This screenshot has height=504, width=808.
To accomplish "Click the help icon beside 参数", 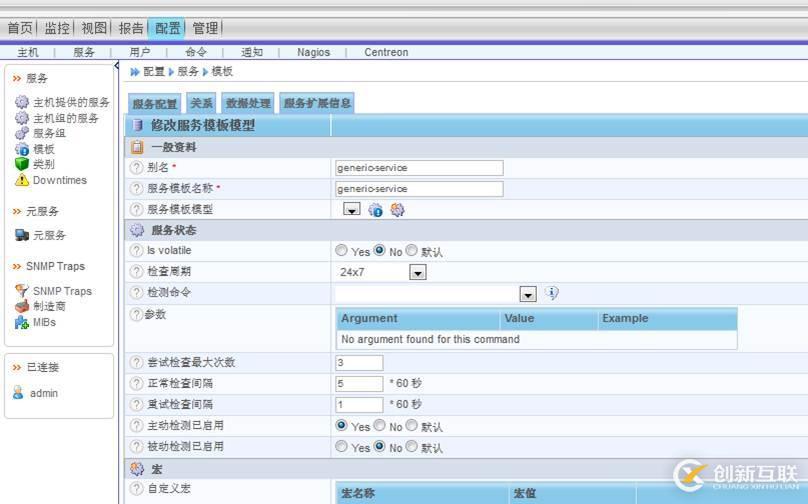I will coord(136,314).
